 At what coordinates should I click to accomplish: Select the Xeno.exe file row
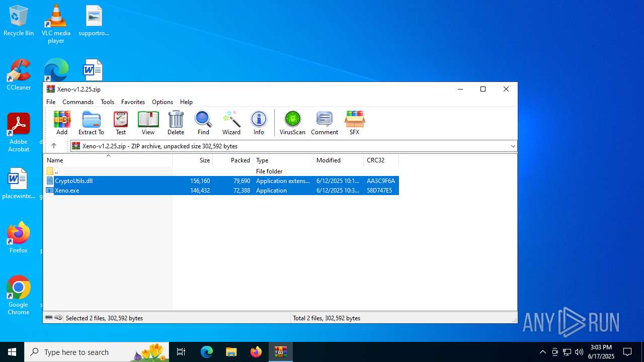(221, 191)
